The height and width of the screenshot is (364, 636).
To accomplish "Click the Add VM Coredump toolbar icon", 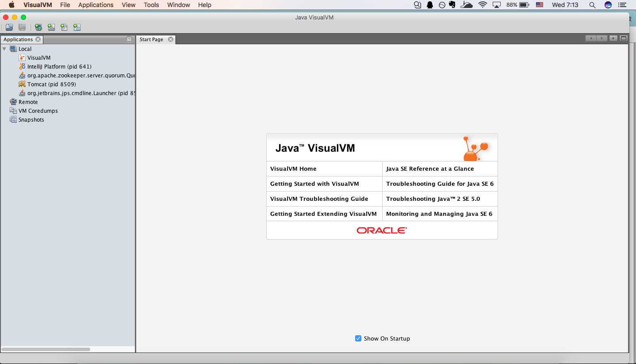I will (64, 27).
